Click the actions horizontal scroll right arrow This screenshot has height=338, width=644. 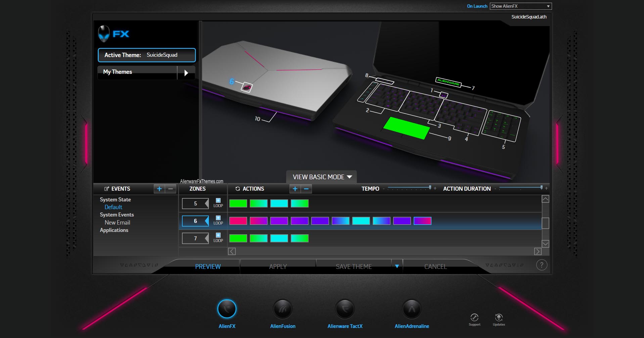point(538,251)
